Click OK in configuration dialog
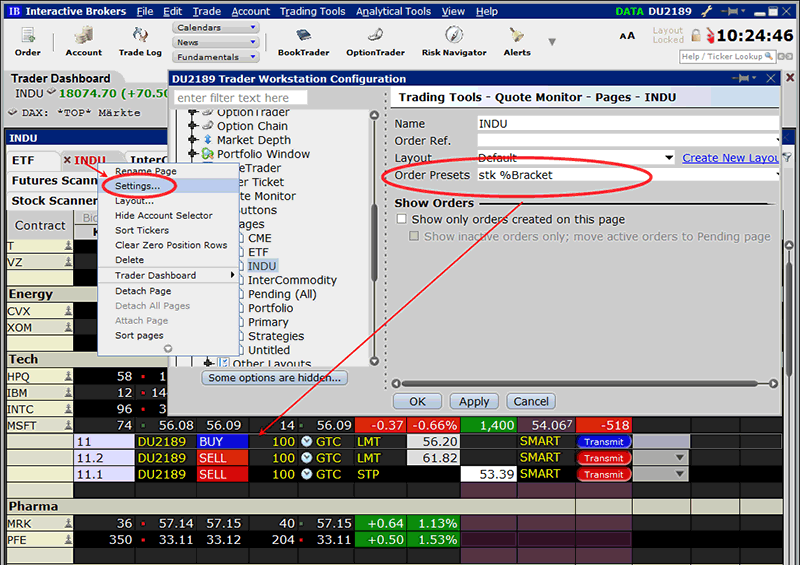The height and width of the screenshot is (565, 800). click(417, 401)
